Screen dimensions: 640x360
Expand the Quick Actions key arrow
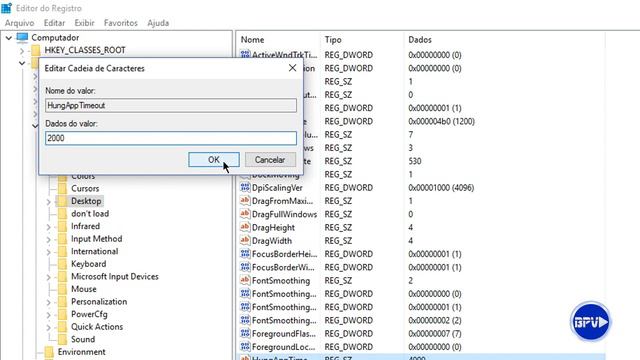tap(48, 327)
